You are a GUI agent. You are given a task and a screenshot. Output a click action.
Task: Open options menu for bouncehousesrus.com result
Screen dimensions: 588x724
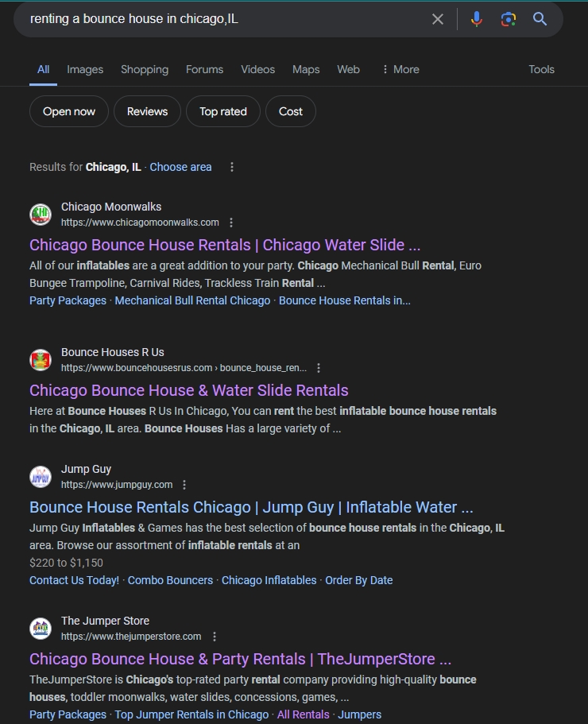(319, 368)
